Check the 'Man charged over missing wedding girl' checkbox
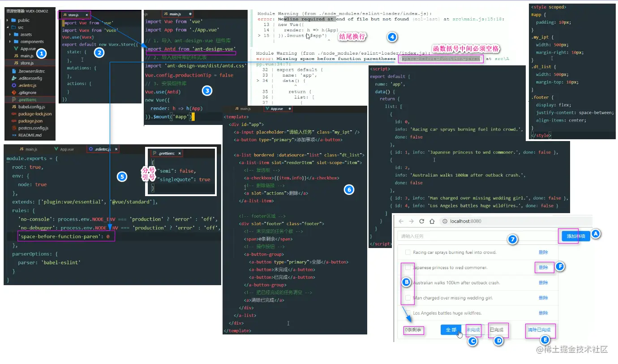The width and height of the screenshot is (618, 364). [408, 298]
